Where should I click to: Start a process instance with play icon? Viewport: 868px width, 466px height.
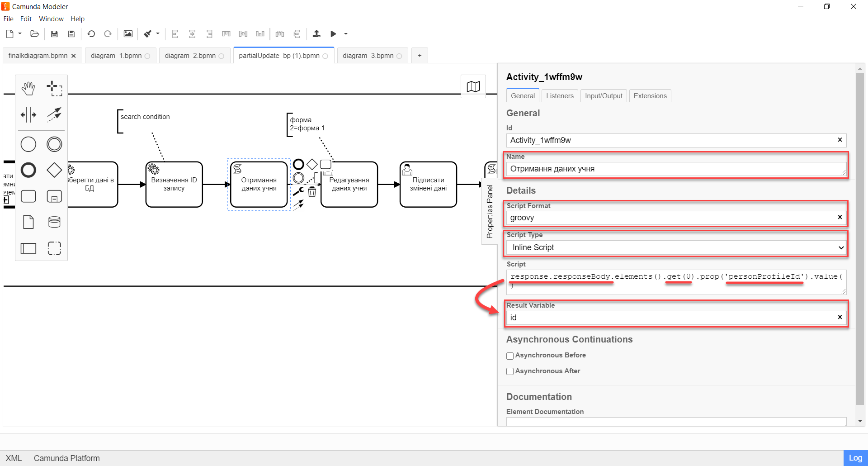[x=333, y=34]
